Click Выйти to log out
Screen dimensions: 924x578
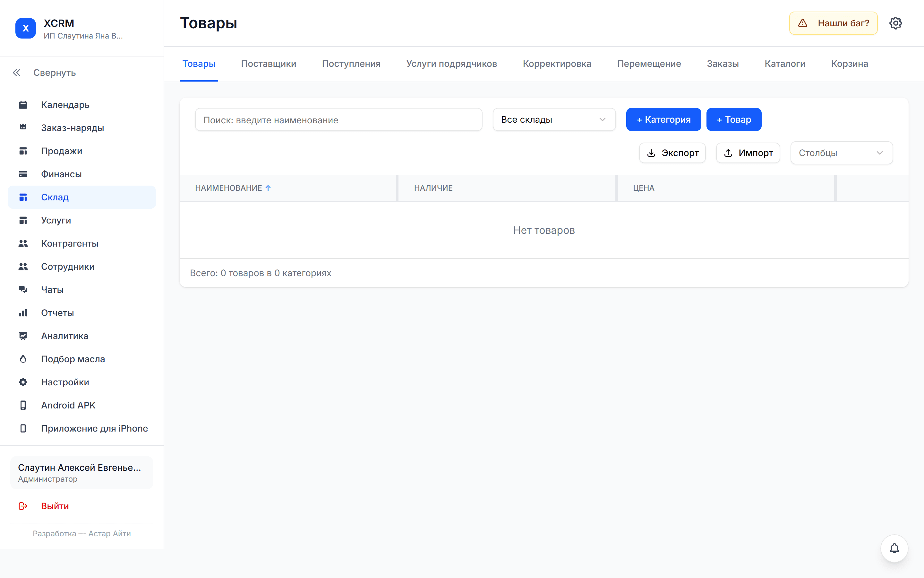pos(55,506)
